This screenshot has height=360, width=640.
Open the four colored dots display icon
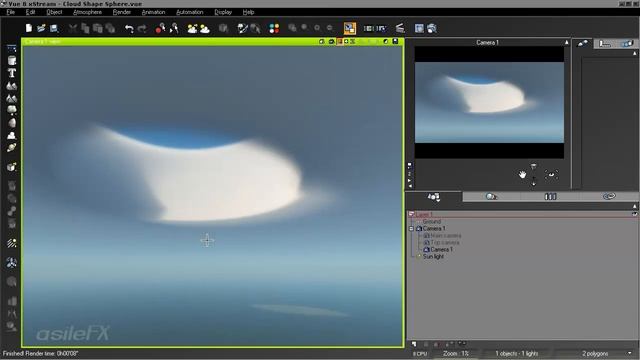[x=274, y=28]
